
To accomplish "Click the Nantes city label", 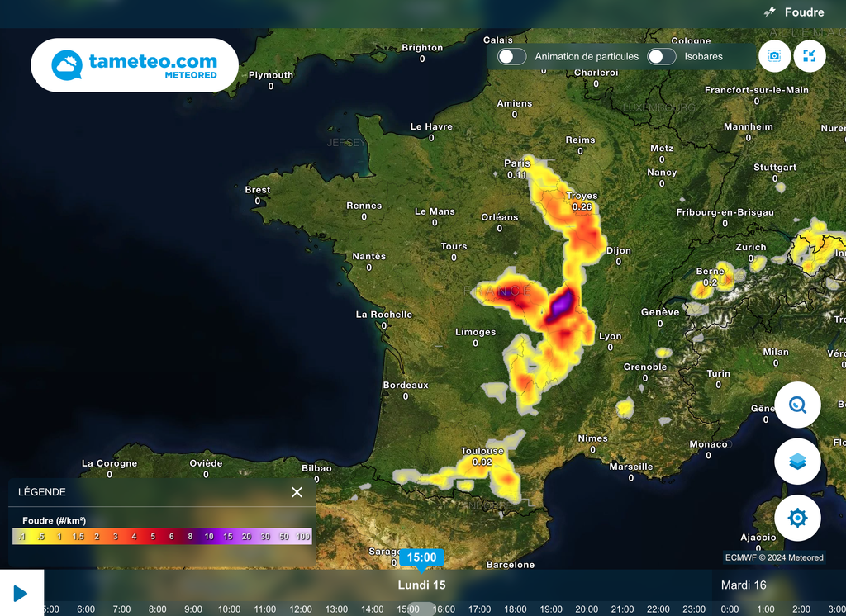I will tap(369, 256).
